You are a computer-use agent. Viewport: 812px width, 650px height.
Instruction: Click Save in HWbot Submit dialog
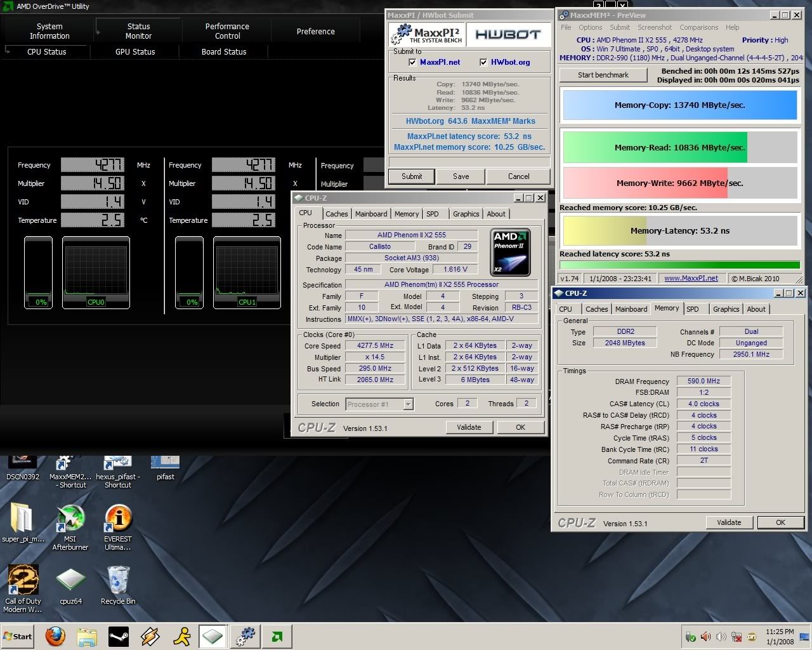coord(461,176)
